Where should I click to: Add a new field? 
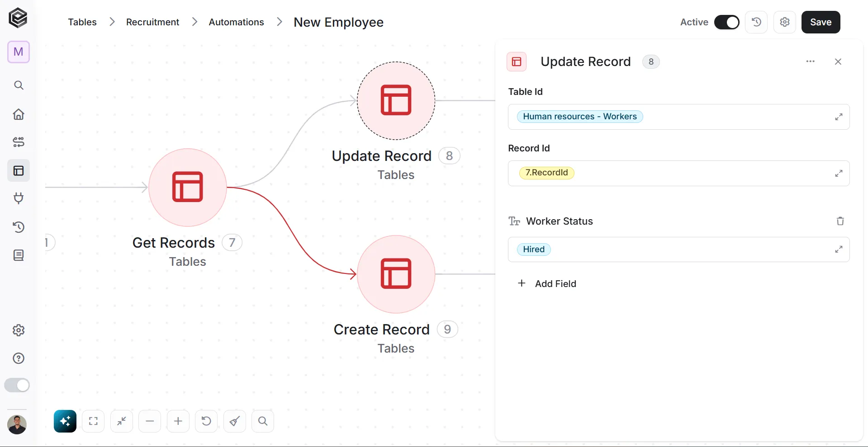[x=547, y=283]
